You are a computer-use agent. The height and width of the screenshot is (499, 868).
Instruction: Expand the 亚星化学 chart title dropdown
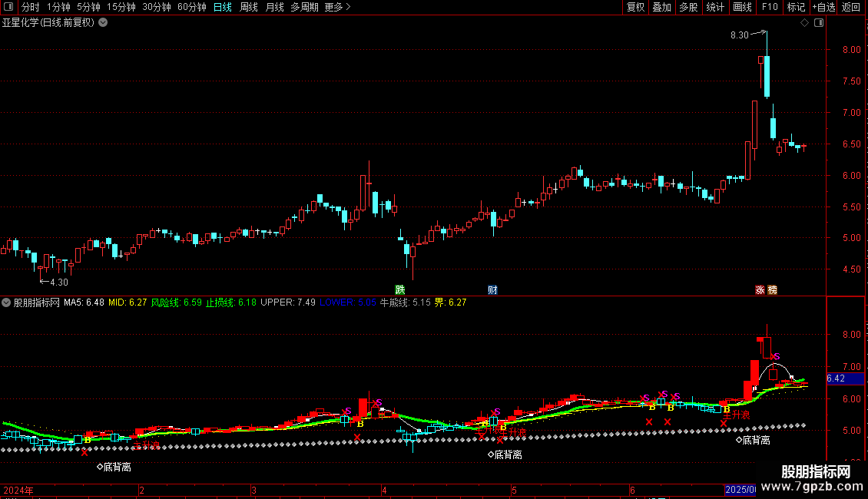[x=103, y=23]
